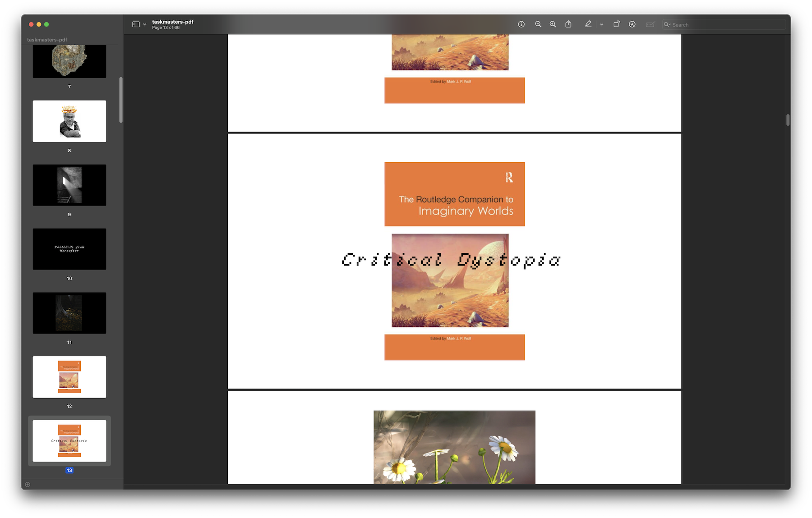812x518 pixels.
Task: Open the document info inspector
Action: click(521, 24)
